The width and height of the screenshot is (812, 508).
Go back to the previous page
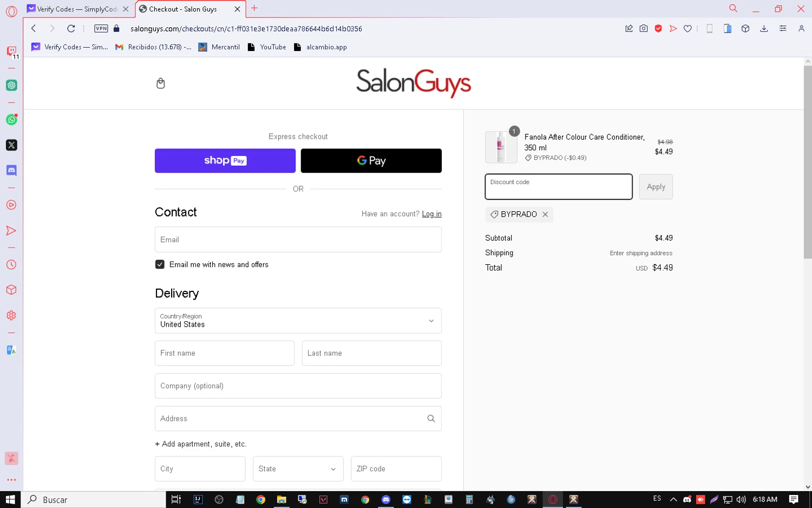coord(34,29)
